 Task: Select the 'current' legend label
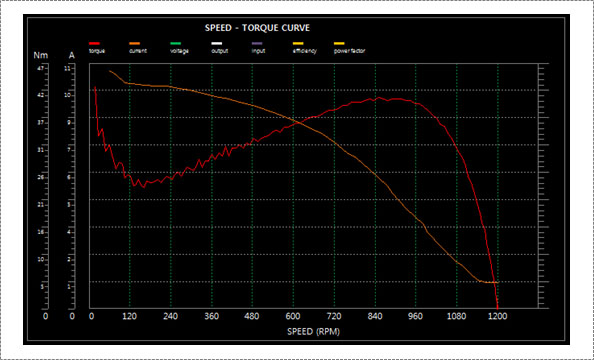(x=138, y=51)
